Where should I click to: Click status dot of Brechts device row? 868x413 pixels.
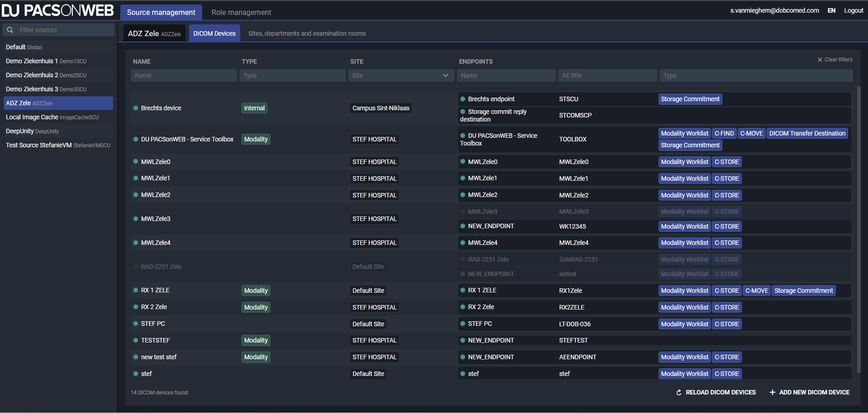coord(136,108)
